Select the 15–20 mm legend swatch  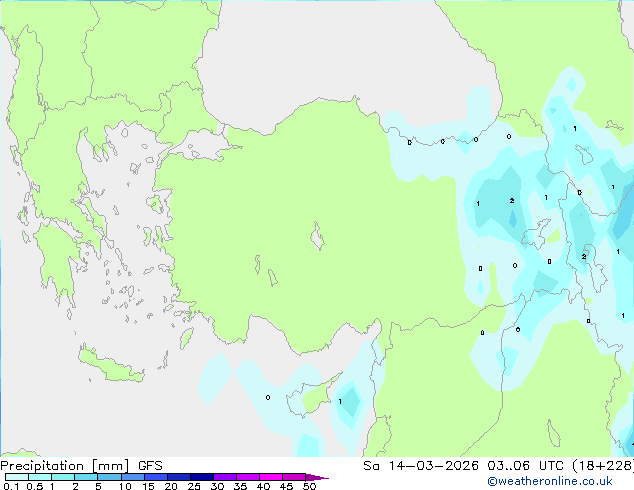(156, 477)
